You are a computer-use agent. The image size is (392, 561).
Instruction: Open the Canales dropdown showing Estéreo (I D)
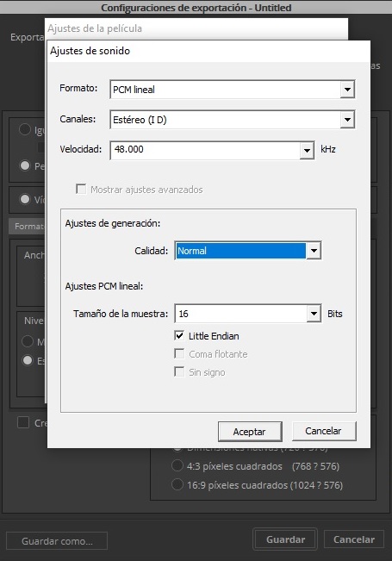pos(232,120)
